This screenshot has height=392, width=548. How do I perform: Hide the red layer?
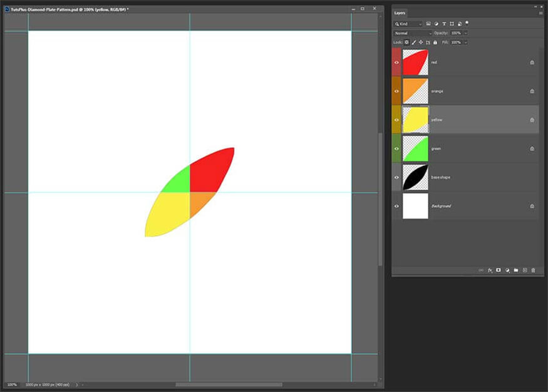(396, 63)
